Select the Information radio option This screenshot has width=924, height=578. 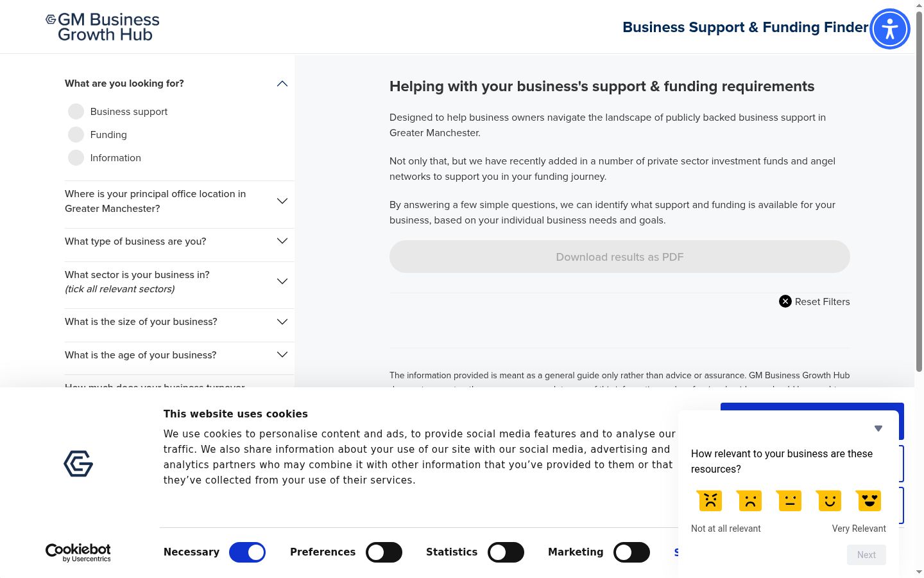tap(76, 158)
